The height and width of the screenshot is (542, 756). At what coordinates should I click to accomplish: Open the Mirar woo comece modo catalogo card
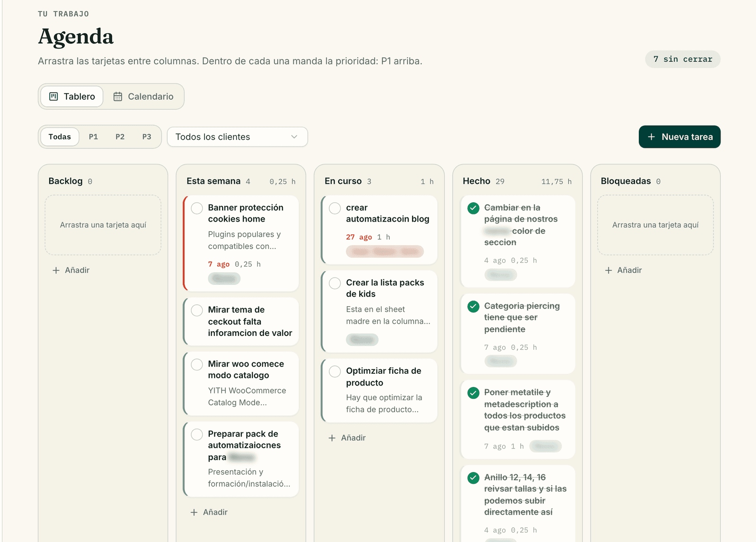(241, 383)
